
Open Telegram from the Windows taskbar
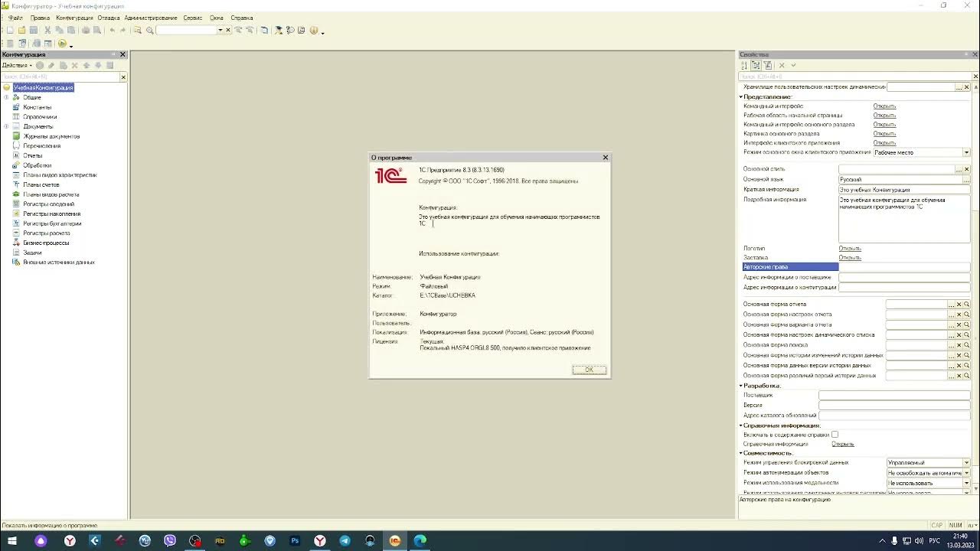pyautogui.click(x=345, y=540)
